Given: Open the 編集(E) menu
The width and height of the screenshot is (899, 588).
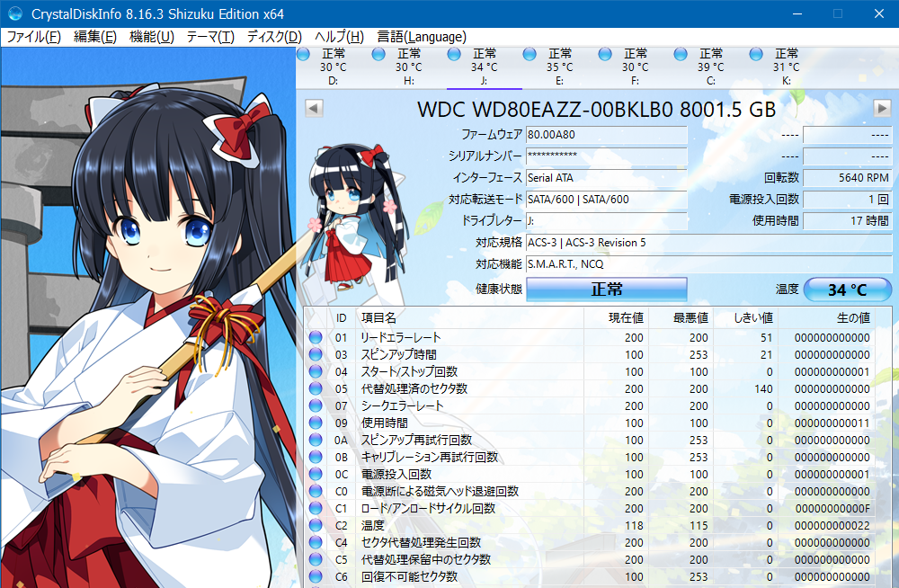Looking at the screenshot, I should coord(95,37).
